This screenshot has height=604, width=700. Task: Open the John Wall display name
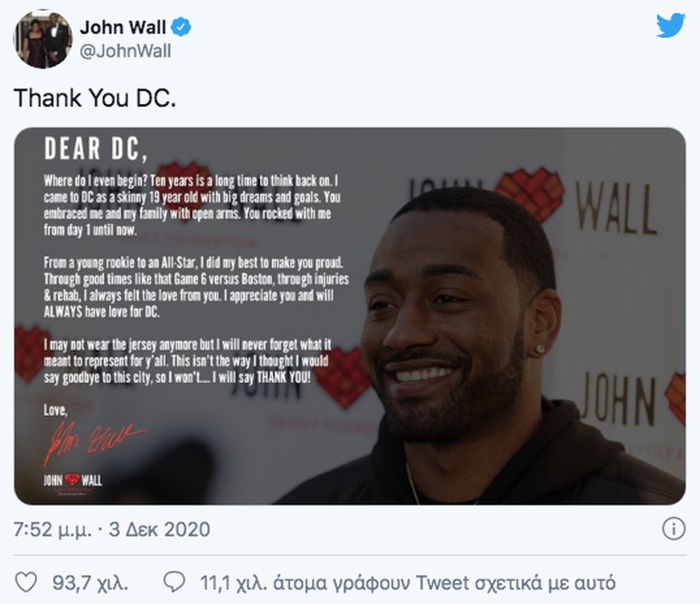coord(123,27)
